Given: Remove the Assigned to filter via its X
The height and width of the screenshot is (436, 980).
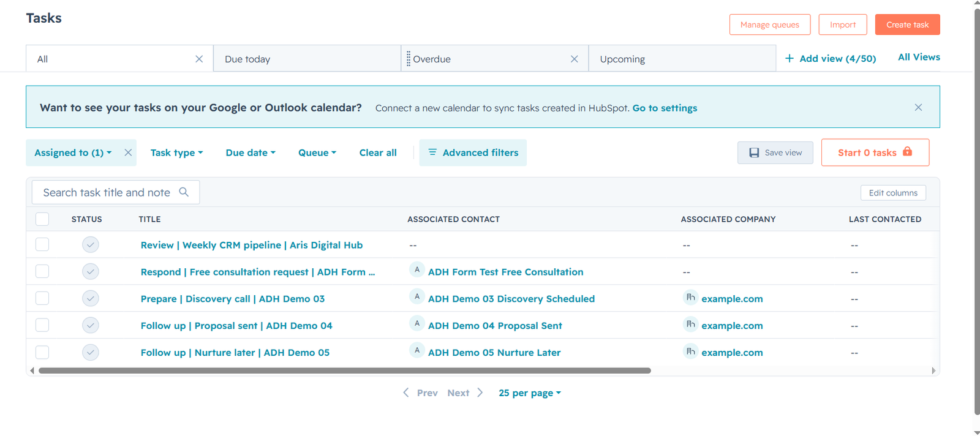Looking at the screenshot, I should click(128, 152).
